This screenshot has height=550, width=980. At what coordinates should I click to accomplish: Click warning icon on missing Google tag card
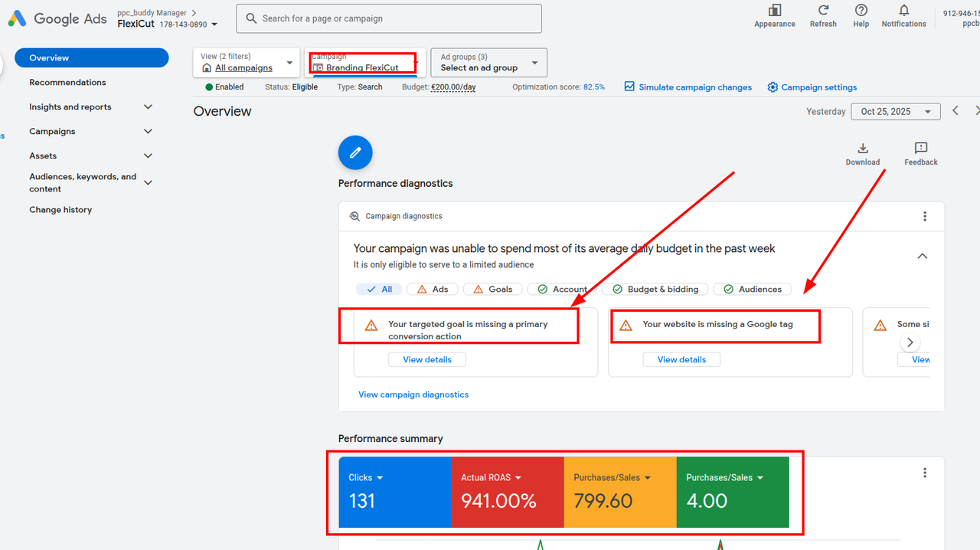pos(626,325)
